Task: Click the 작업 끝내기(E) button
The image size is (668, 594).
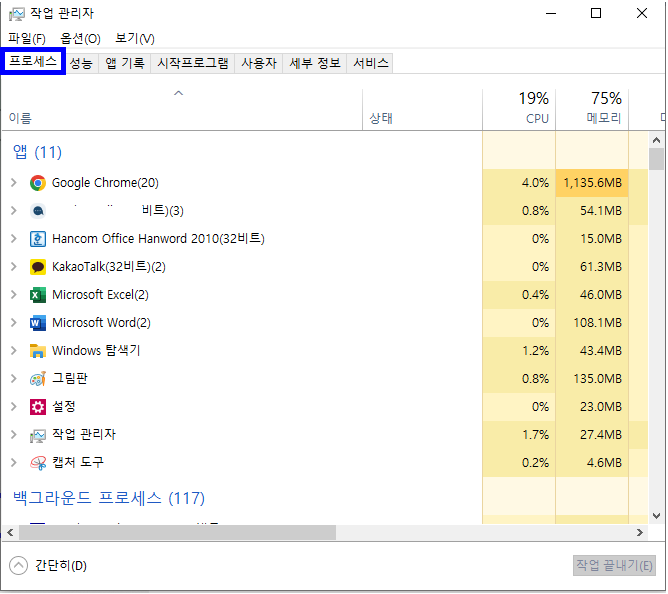Action: click(614, 566)
